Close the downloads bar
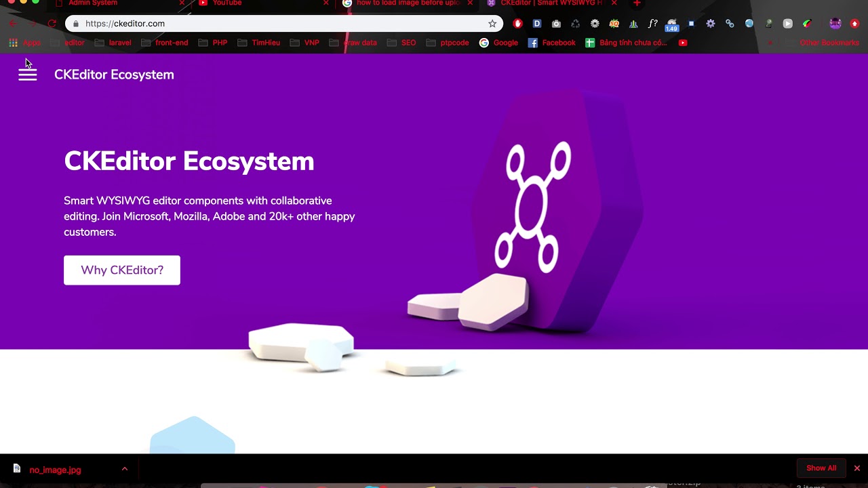 pyautogui.click(x=857, y=468)
